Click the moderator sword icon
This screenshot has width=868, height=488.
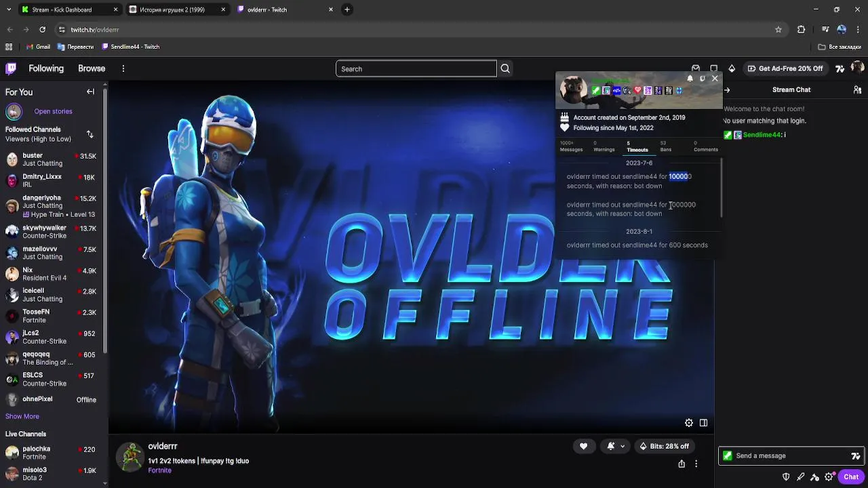(801, 477)
